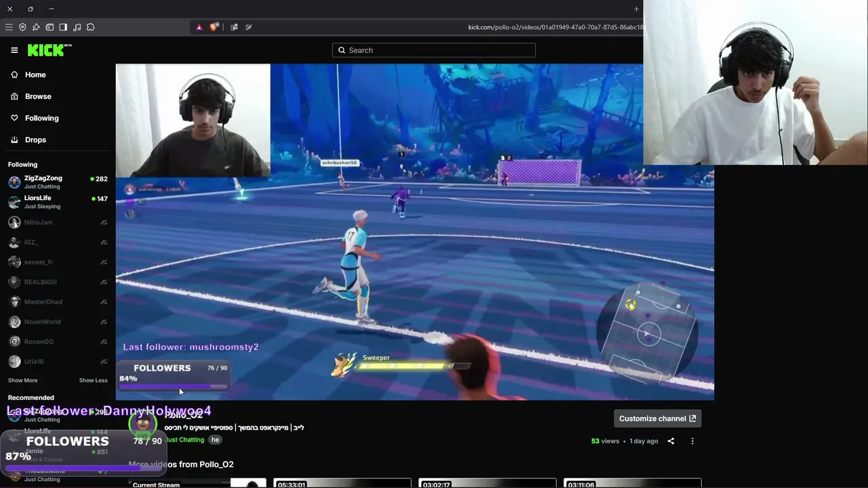
Task: Open the offline NitroJam channel
Action: pos(58,222)
